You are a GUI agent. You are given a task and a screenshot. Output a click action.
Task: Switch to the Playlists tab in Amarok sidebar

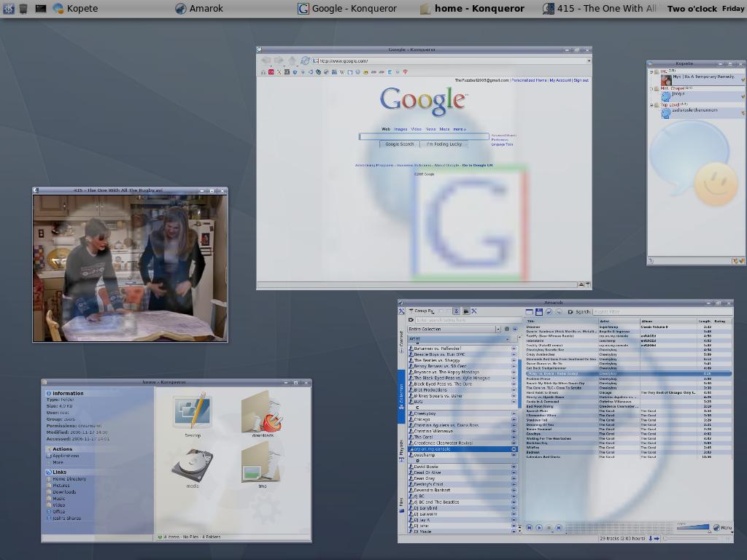coord(402,451)
